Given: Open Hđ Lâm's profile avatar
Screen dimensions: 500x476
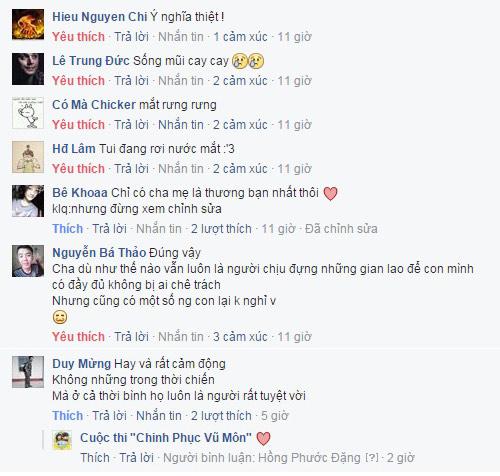Looking at the screenshot, I should click(28, 157).
